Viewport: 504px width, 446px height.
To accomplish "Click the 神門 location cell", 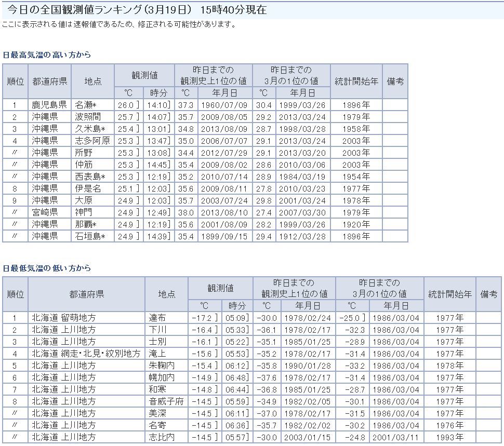I will (85, 212).
